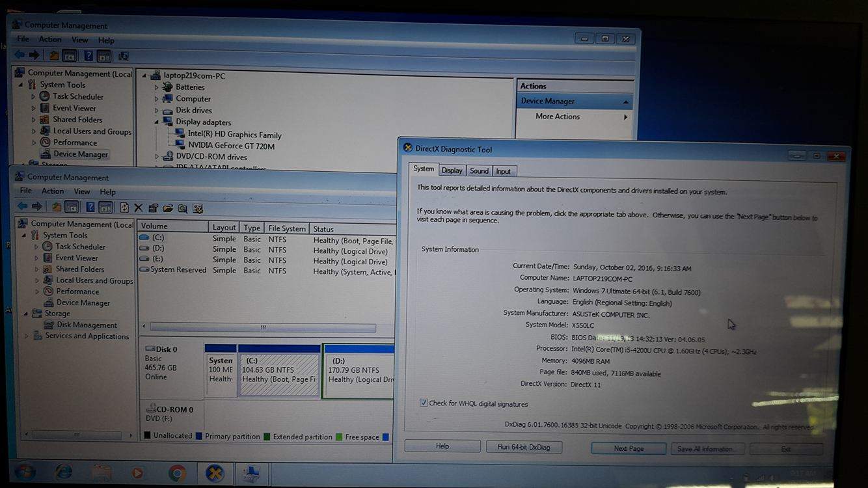This screenshot has width=868, height=488.
Task: Select System Reserved row in volume list
Action: click(267, 271)
